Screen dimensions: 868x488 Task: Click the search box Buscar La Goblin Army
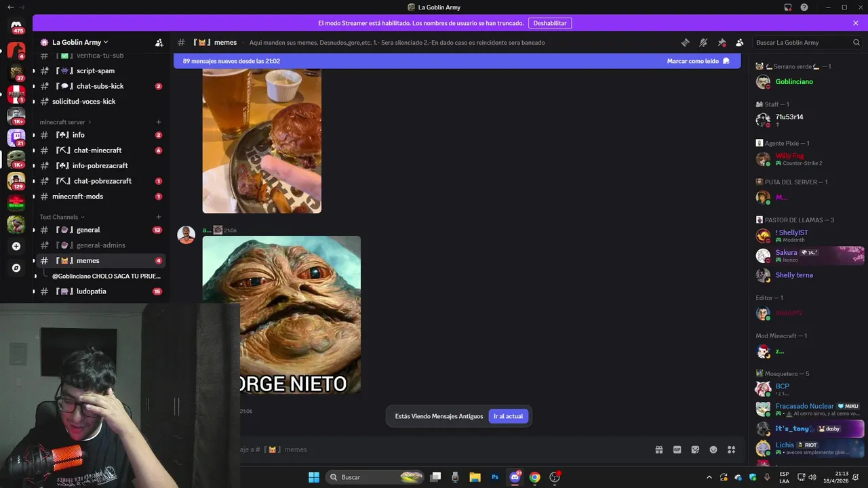pos(808,42)
